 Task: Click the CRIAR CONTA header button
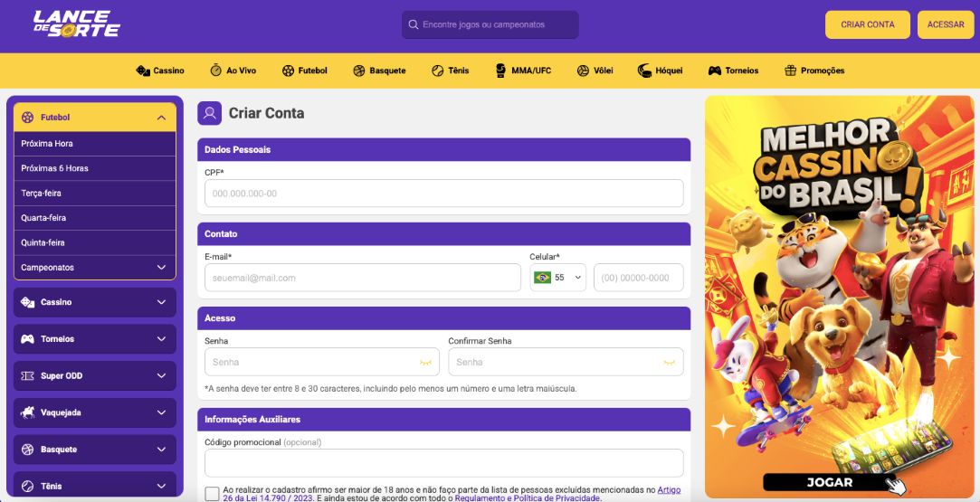[868, 25]
